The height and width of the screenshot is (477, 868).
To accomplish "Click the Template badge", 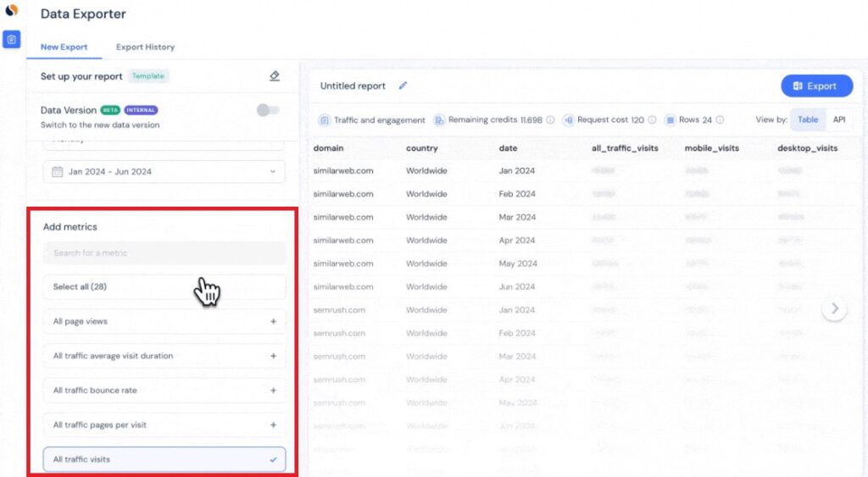I will (x=147, y=75).
